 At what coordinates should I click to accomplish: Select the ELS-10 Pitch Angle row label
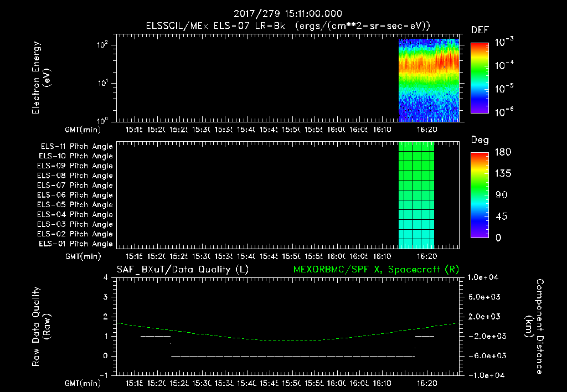point(76,156)
